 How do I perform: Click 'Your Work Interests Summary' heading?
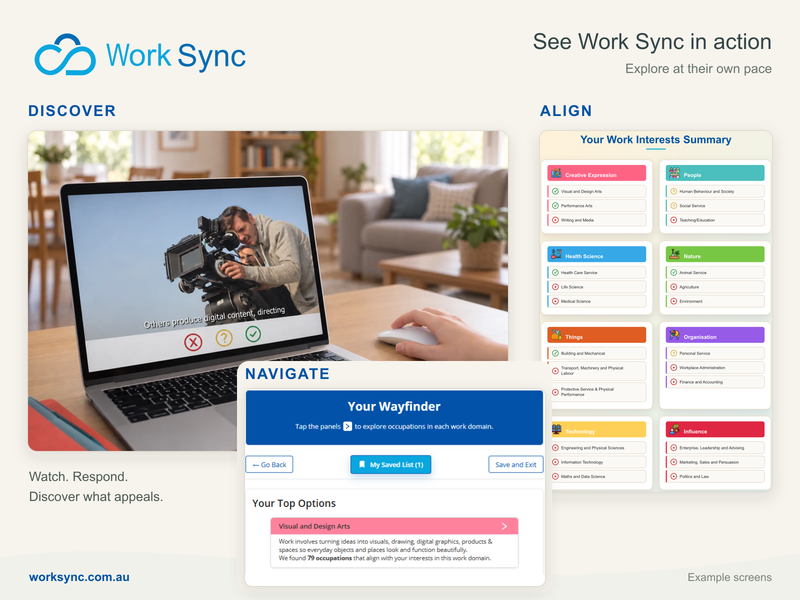click(656, 139)
